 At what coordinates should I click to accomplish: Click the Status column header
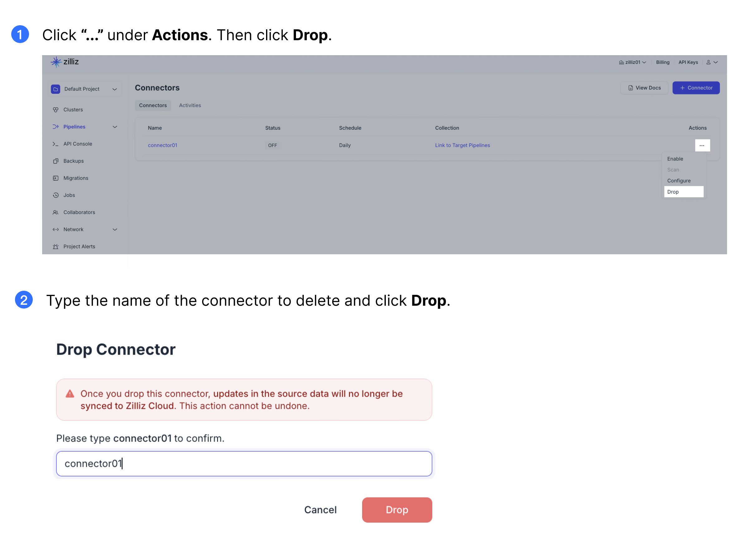273,128
